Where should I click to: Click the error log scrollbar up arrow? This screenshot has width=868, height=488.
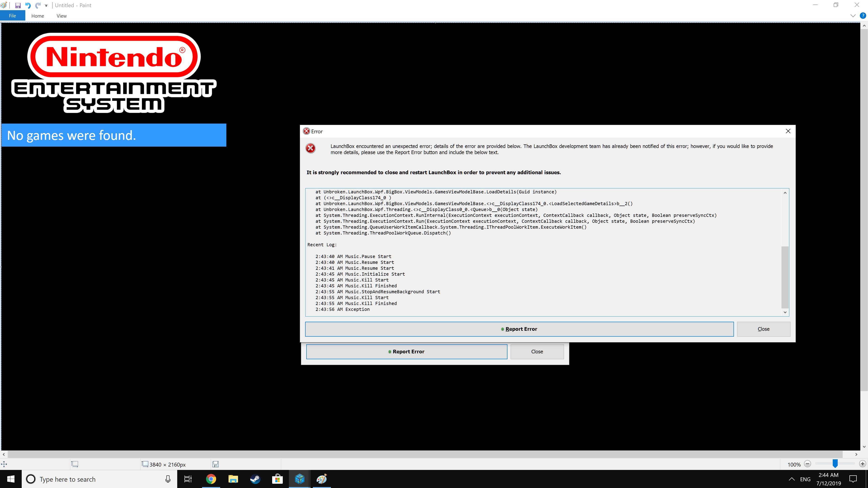click(785, 193)
